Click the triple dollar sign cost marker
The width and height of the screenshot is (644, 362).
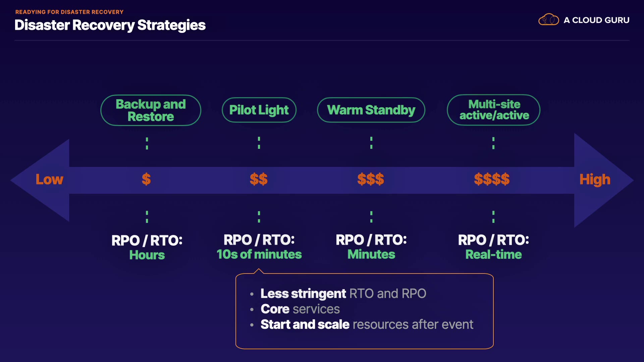[371, 179]
